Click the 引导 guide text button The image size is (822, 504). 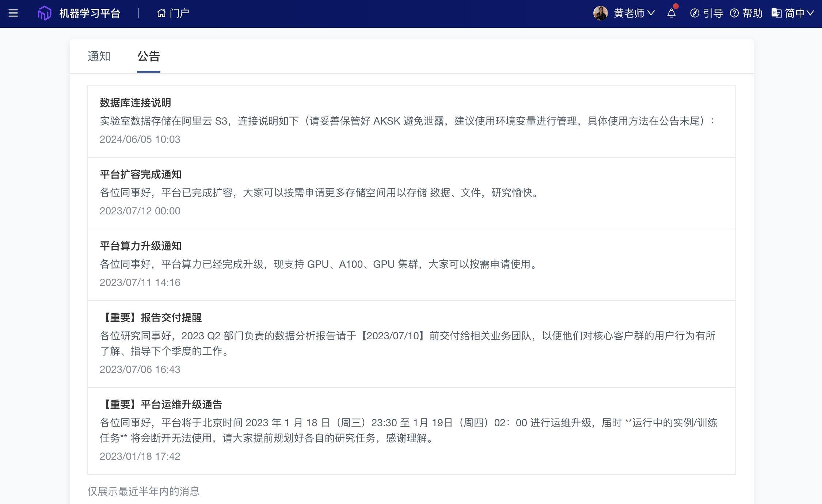tap(713, 14)
